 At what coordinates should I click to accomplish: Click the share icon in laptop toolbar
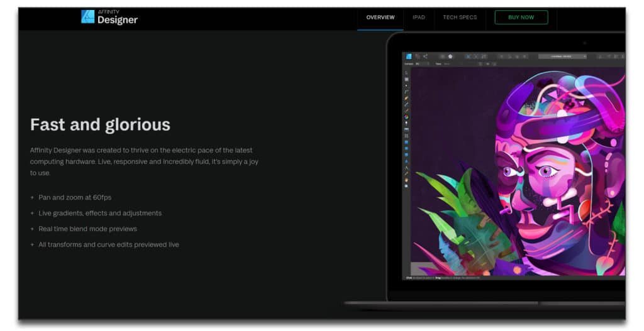tap(425, 56)
